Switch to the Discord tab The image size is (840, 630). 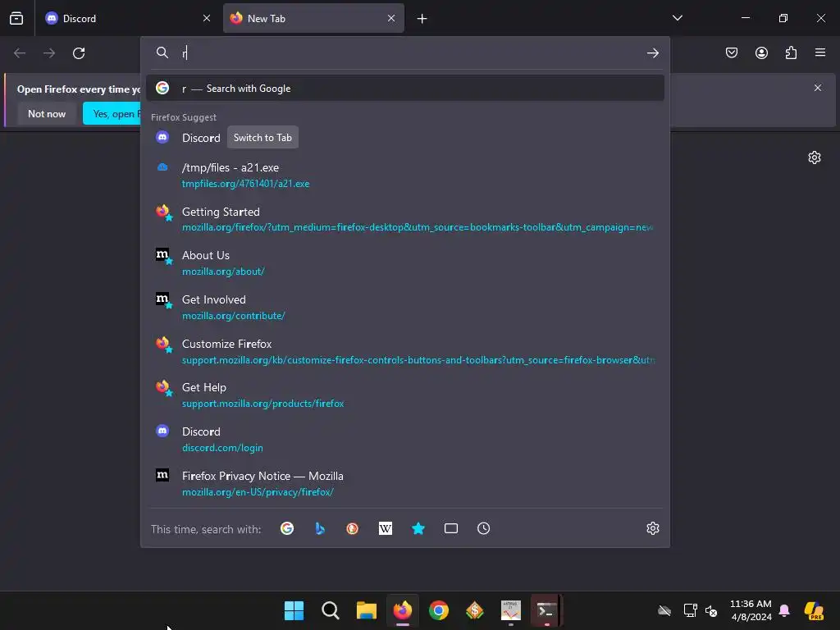coord(126,18)
